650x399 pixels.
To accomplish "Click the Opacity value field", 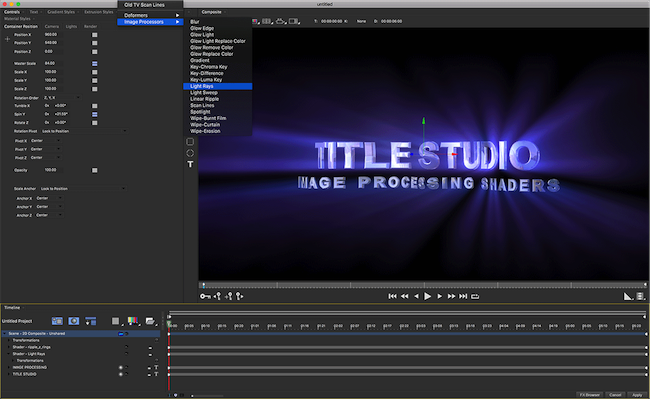I will click(53, 170).
